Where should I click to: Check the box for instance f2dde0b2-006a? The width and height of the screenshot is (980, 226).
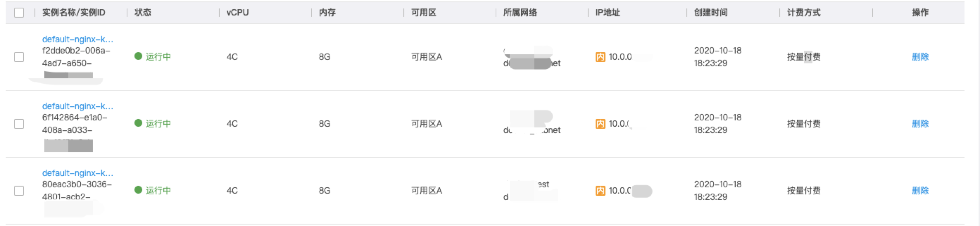tap(19, 57)
